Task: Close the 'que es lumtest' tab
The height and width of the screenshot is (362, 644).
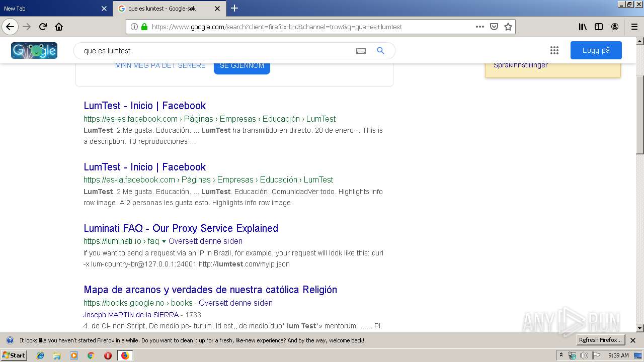Action: pyautogui.click(x=217, y=9)
